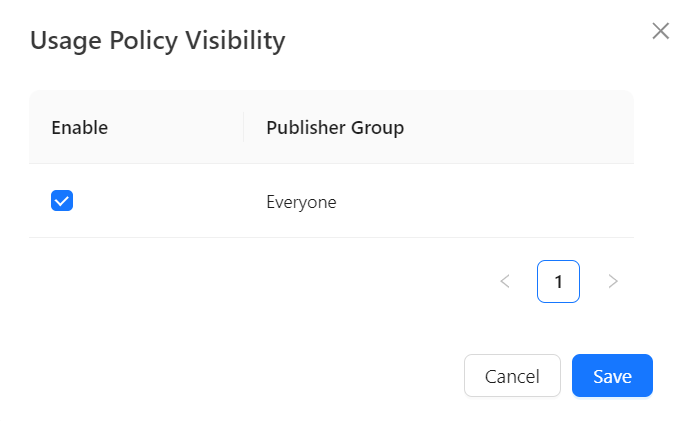Click the X icon at top right

[660, 31]
